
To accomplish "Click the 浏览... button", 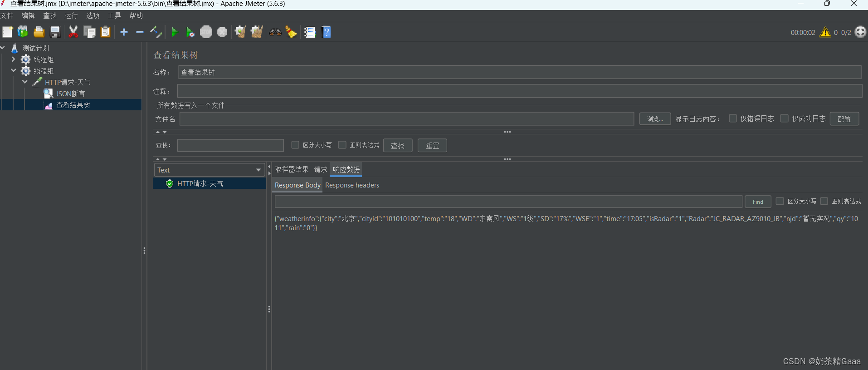I will (x=655, y=119).
